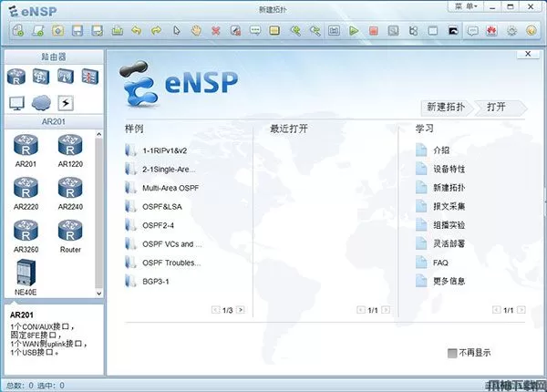Image resolution: width=547 pixels, height=392 pixels.
Task: Choose the AR2220 router device
Action: [x=26, y=193]
